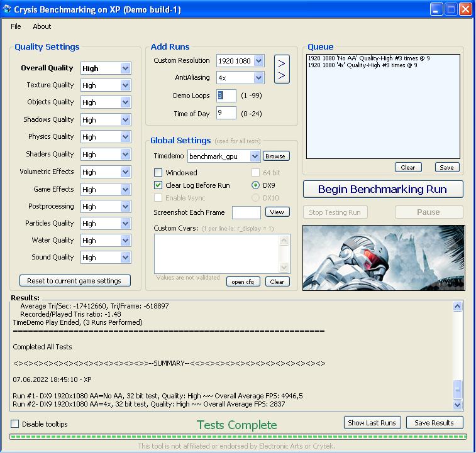Expand the Timedemo dropdown
This screenshot has width=476, height=453.
(x=255, y=156)
